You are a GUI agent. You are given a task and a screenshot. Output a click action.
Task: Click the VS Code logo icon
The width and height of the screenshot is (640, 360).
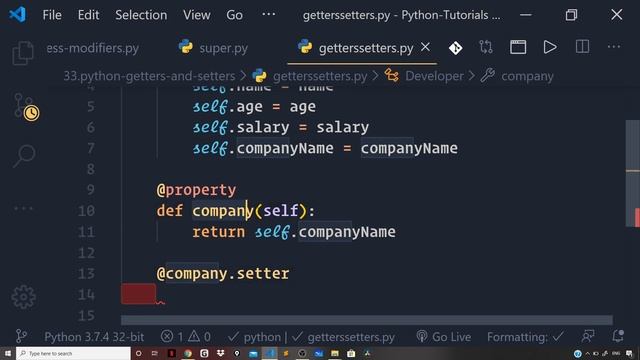point(18,15)
